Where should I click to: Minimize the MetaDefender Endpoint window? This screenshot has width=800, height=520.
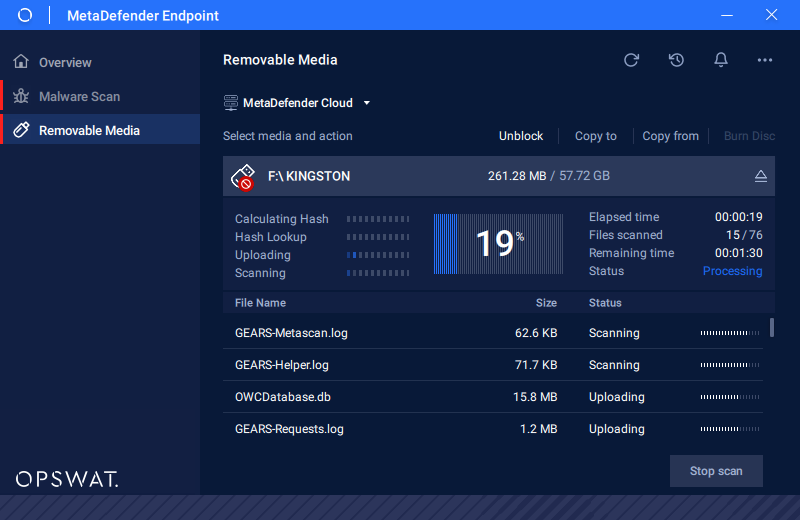pos(727,15)
